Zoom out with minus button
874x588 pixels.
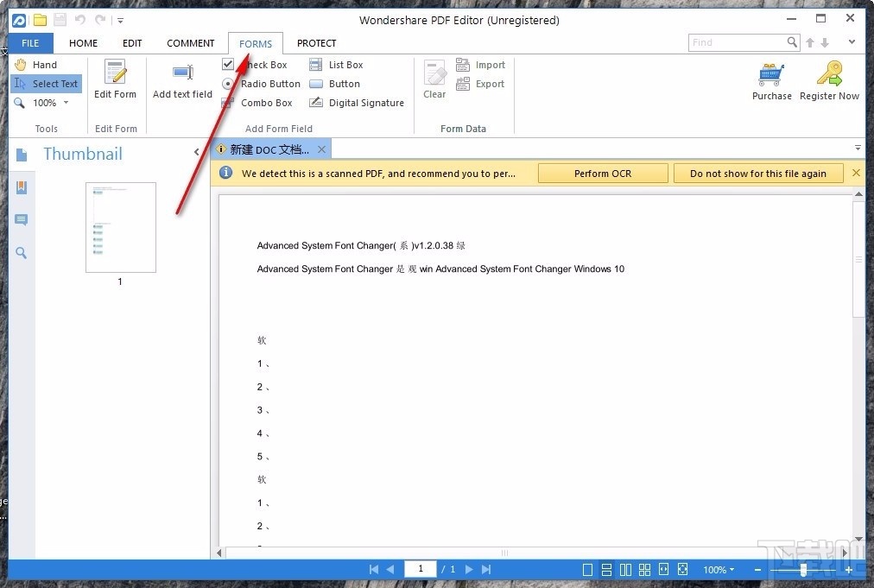click(757, 570)
